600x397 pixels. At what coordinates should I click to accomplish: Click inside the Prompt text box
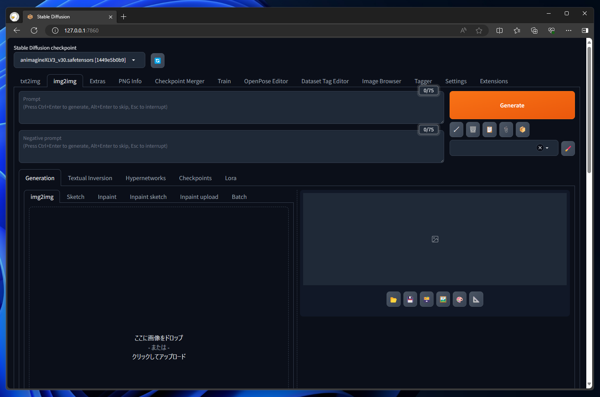click(x=231, y=107)
